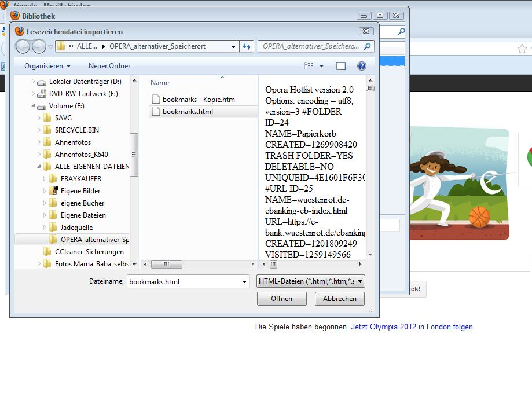Open the Organisieren menu

(47, 66)
